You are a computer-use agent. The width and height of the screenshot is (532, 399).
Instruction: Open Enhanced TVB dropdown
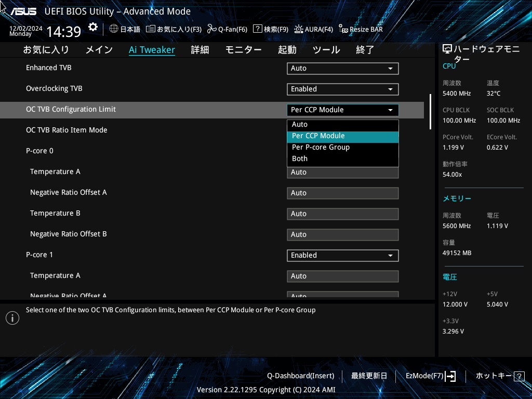[343, 68]
